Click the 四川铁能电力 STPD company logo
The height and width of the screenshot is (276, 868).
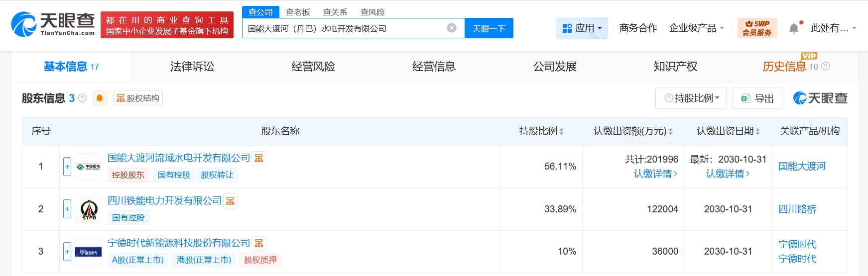89,209
